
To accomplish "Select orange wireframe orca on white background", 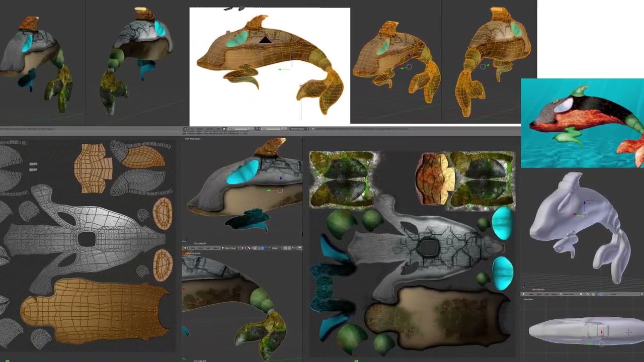I will pos(270,65).
